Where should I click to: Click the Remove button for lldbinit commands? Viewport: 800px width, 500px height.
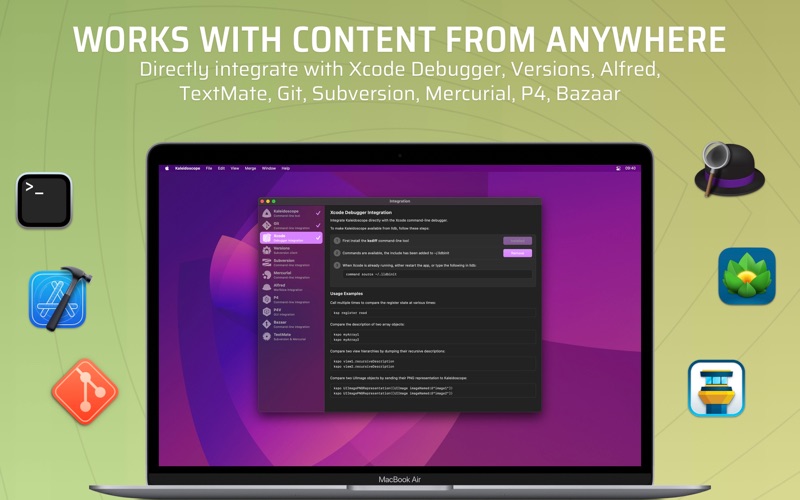click(517, 253)
